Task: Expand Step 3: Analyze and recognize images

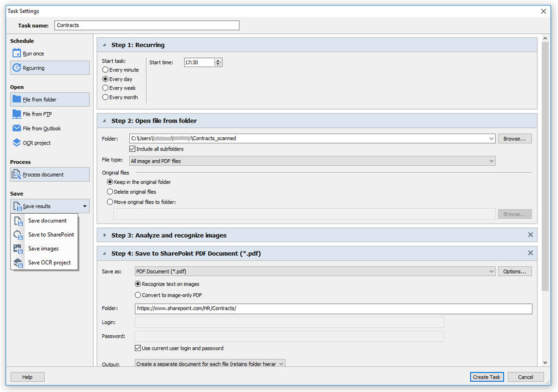Action: coord(105,236)
